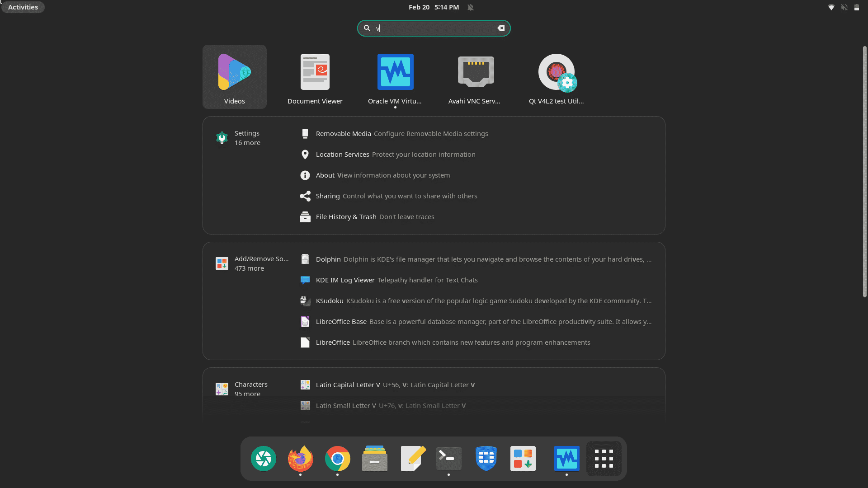
Task: Click the KDE IM Log Viewer chat icon
Action: pos(305,280)
